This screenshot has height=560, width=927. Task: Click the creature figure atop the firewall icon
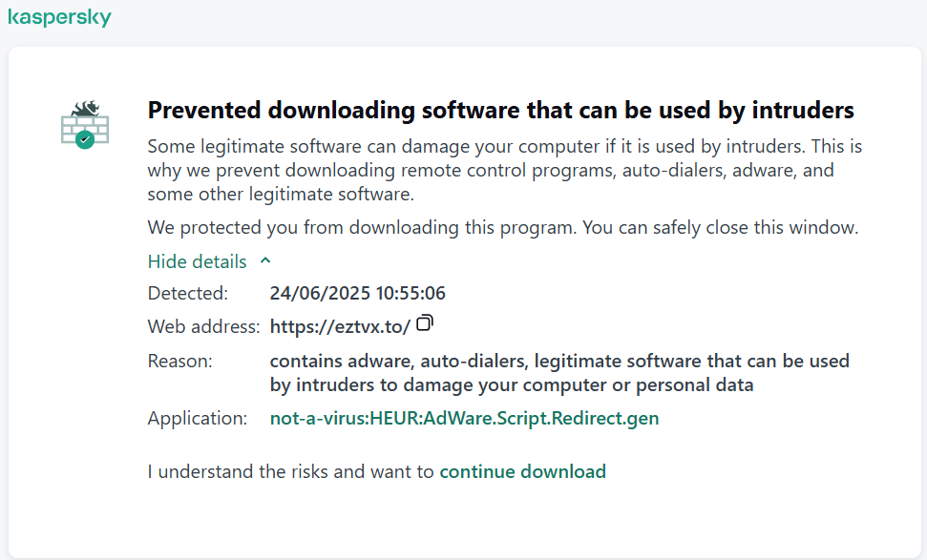pos(85,109)
